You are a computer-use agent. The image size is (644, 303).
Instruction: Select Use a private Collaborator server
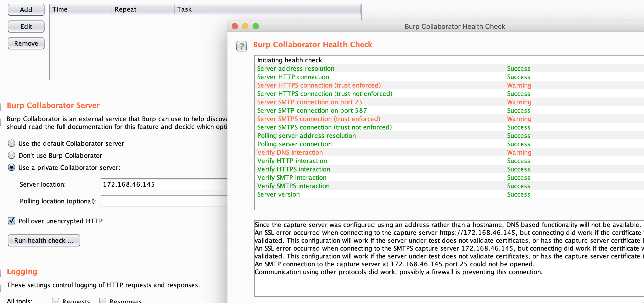[12, 167]
